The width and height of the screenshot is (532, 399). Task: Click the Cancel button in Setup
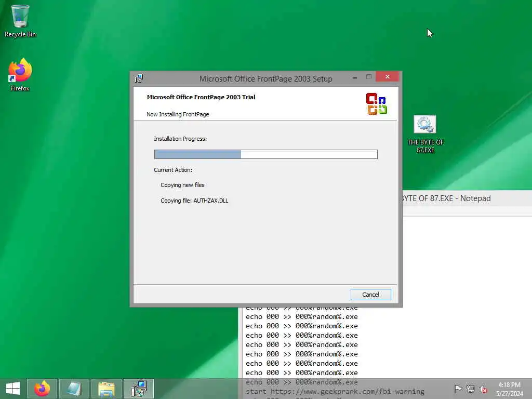[370, 295]
